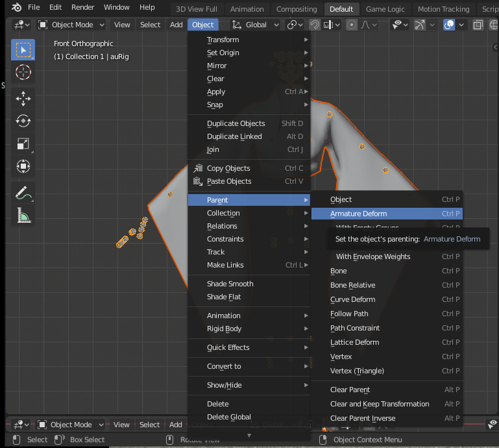499x448 pixels.
Task: Expand the sidebar arrow at right edge
Action: pyautogui.click(x=495, y=47)
